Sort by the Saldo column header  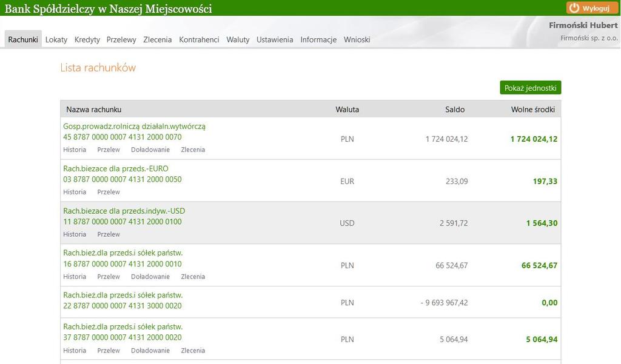pos(455,110)
